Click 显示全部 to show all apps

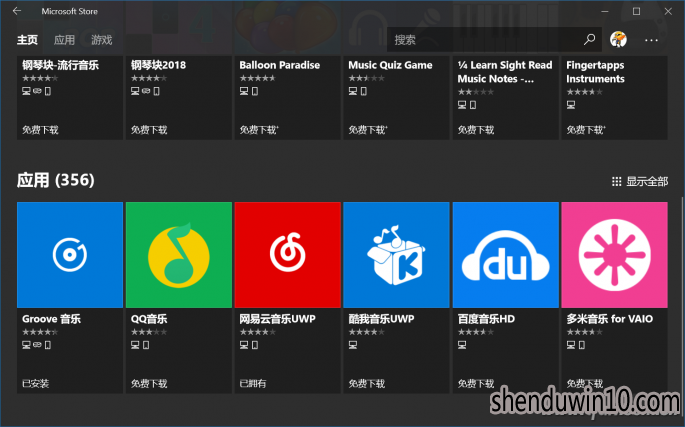pyautogui.click(x=647, y=181)
